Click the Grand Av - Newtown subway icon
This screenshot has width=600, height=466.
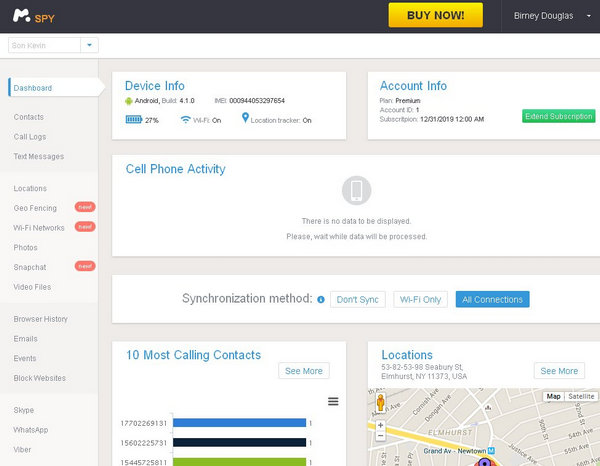(491, 451)
